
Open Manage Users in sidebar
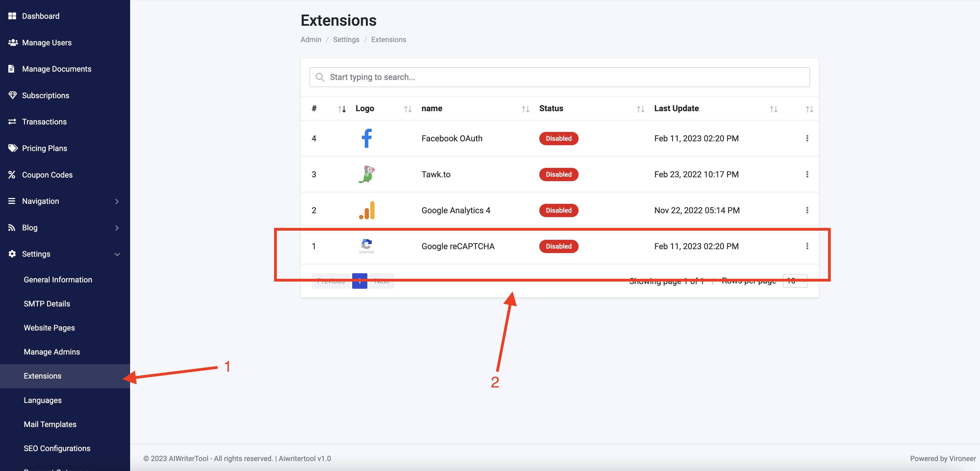pyautogui.click(x=47, y=43)
